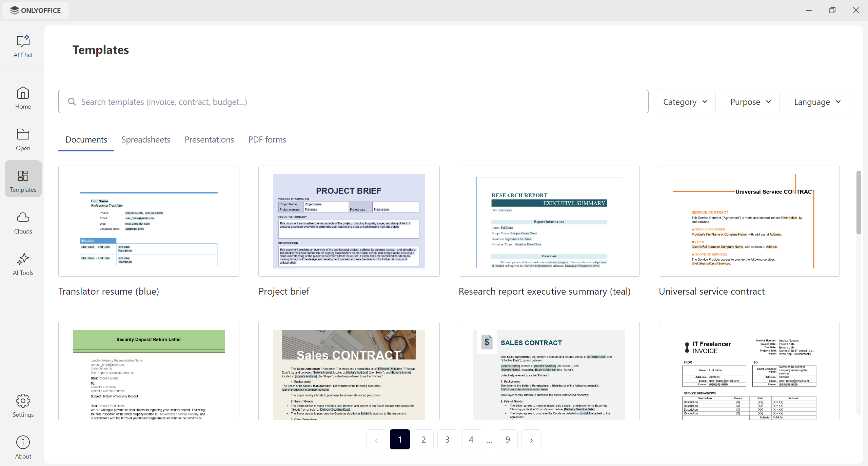Minimize the ONLYOFFICE window
868x466 pixels.
(x=809, y=10)
